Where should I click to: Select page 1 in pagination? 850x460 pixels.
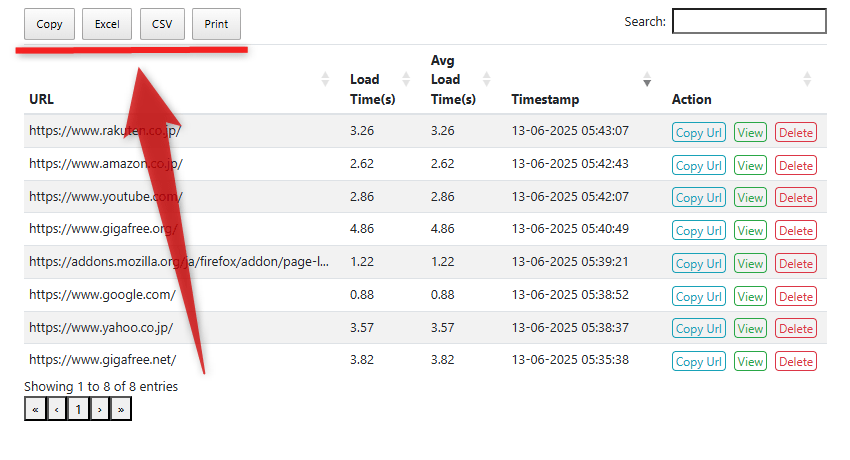point(78,409)
